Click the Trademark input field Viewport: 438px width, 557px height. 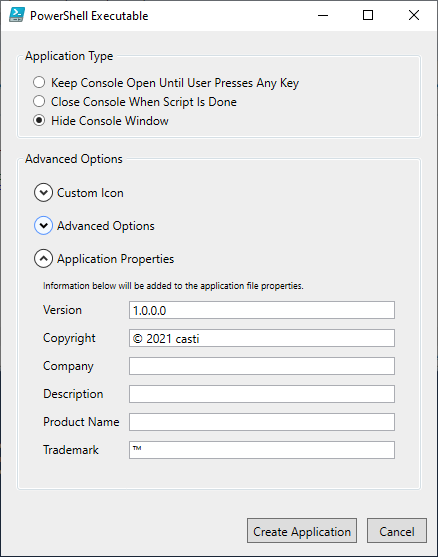pyautogui.click(x=262, y=450)
